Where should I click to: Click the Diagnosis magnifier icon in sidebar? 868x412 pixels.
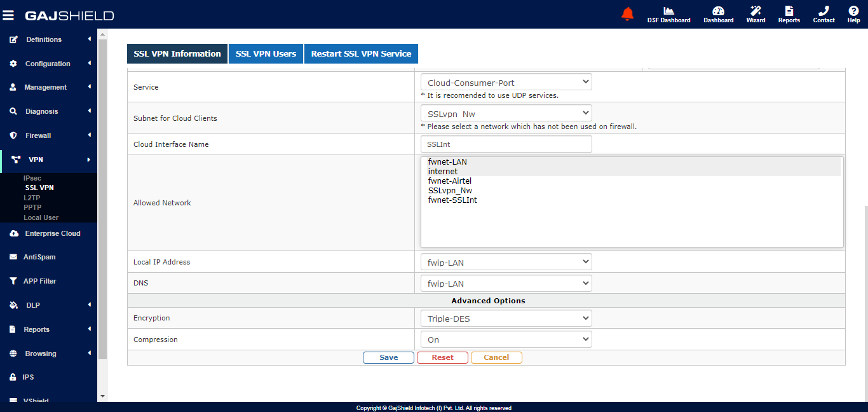13,111
